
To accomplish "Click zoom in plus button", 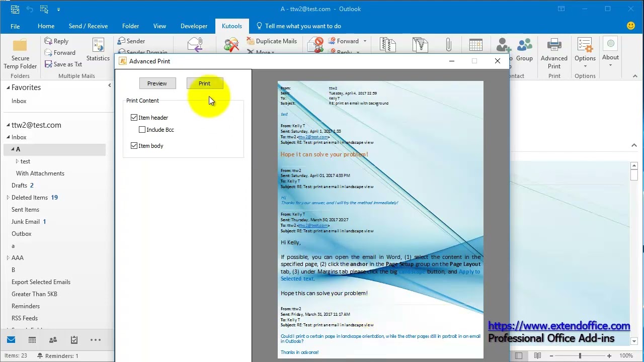I will coord(609,355).
